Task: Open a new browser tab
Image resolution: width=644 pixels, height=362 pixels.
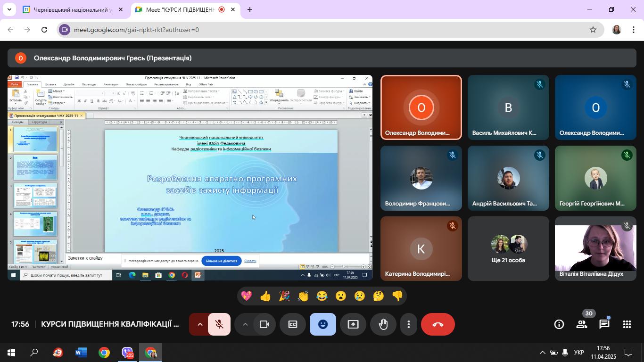Action: coord(250,9)
